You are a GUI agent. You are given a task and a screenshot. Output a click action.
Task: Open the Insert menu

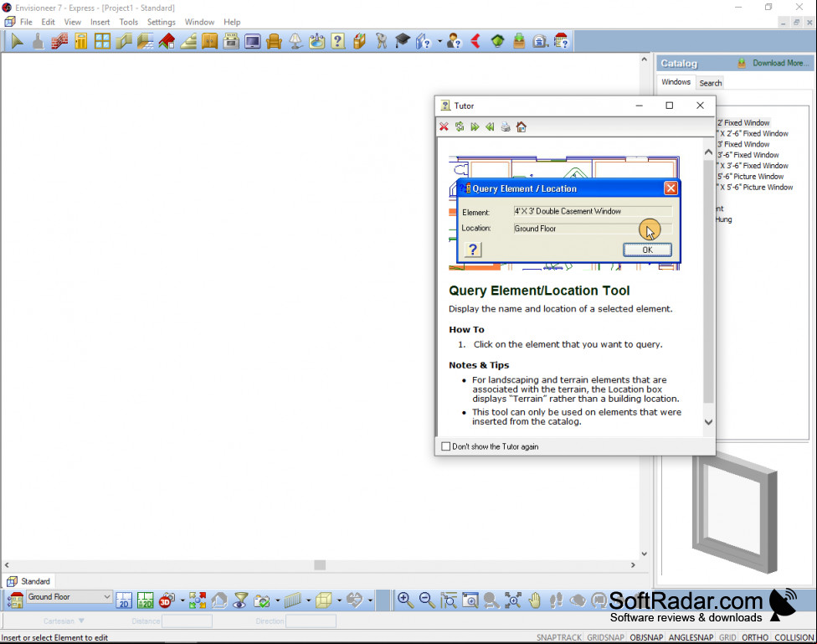click(x=100, y=22)
